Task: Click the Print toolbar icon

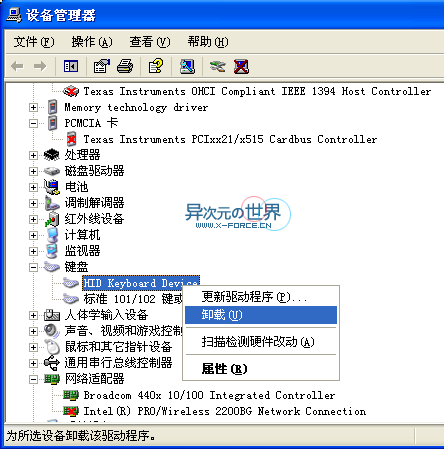Action: [x=125, y=66]
